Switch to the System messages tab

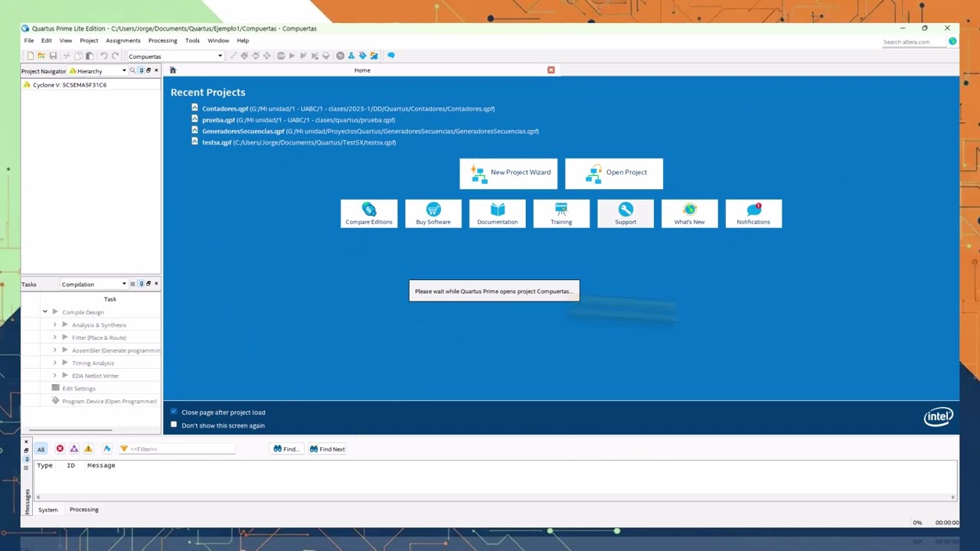pos(47,510)
